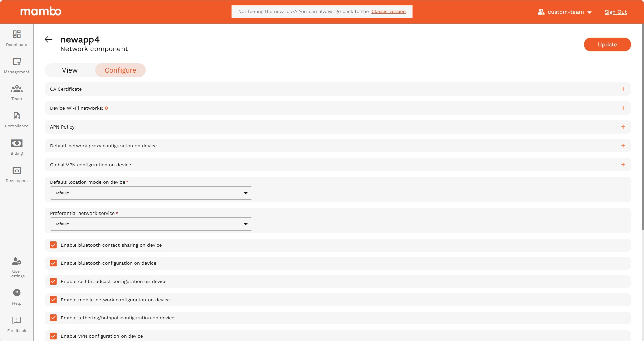
Task: Disable tethering/hotspot configuration checkbox
Action: coord(53,318)
